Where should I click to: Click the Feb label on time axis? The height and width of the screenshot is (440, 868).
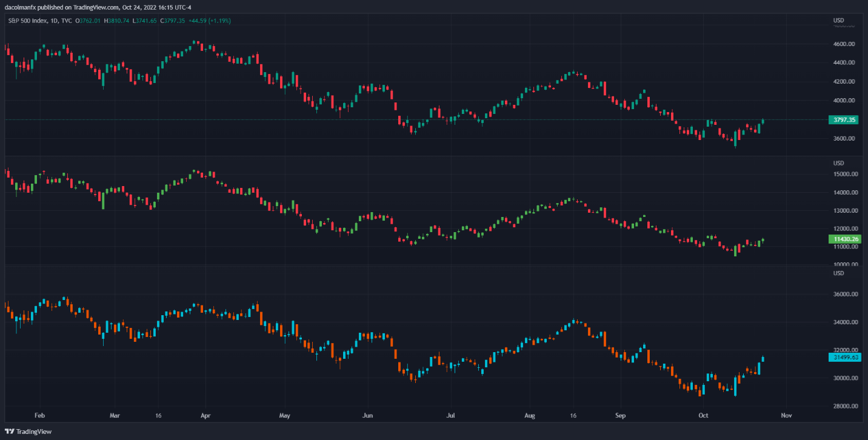39,416
